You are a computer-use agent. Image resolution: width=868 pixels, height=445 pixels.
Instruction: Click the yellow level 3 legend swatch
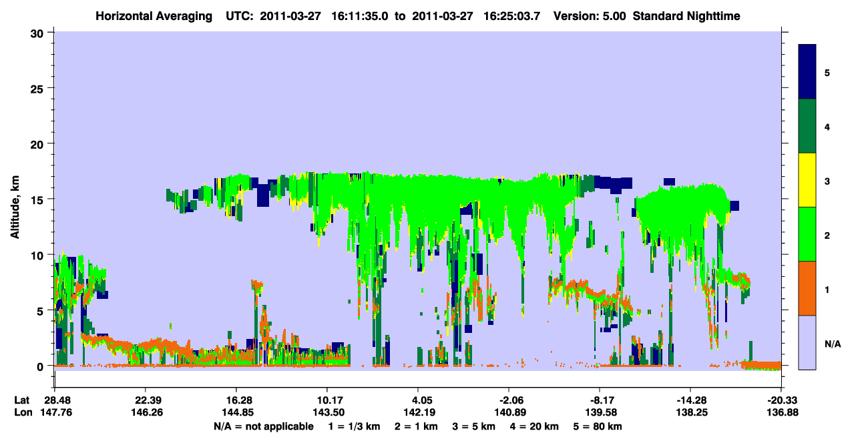[807, 180]
